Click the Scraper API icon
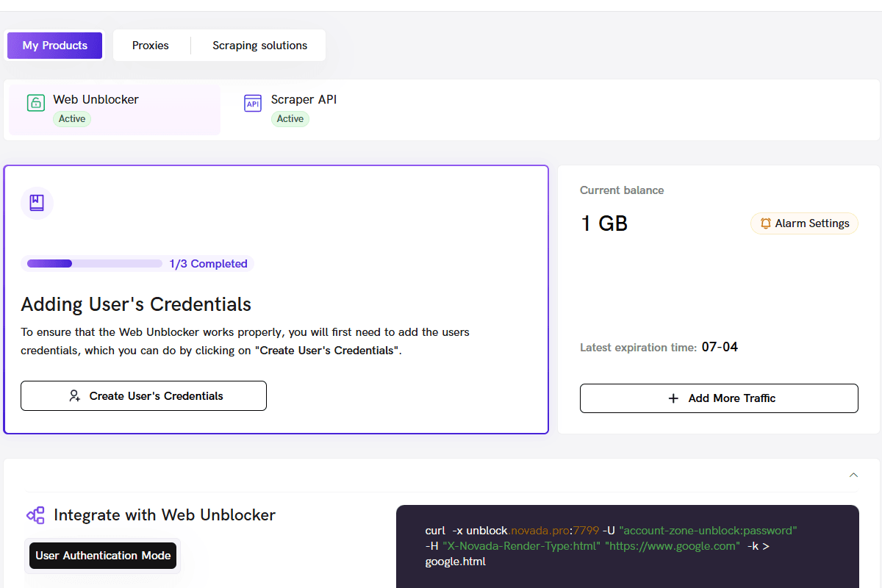The height and width of the screenshot is (588, 882). click(253, 104)
